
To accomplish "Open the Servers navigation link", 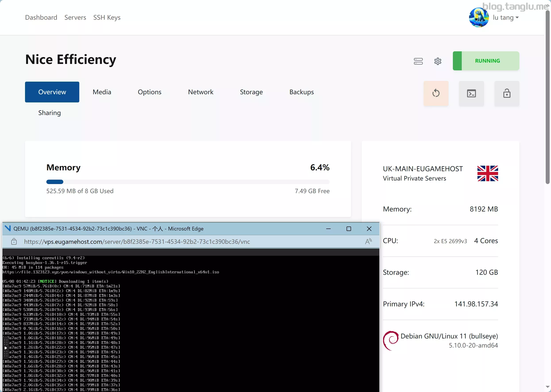I will pos(75,17).
